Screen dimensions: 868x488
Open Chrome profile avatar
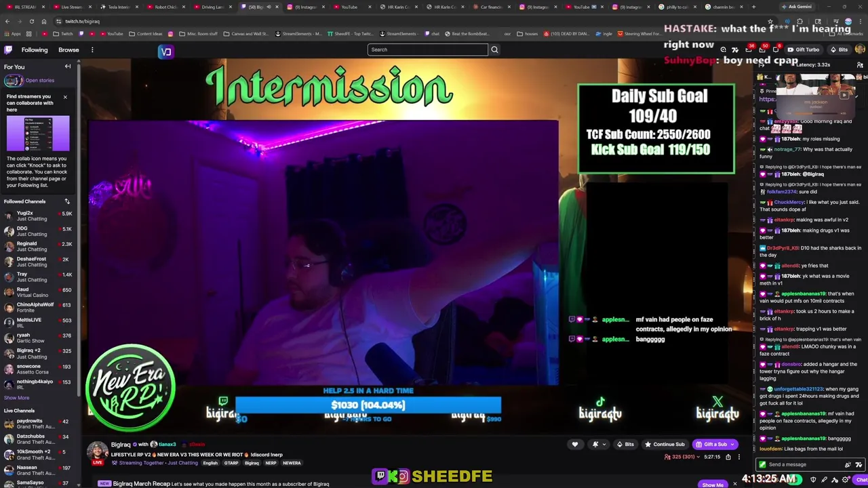(x=848, y=21)
